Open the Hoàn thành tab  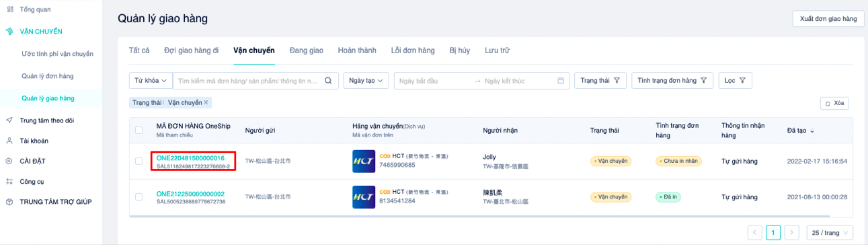click(357, 50)
